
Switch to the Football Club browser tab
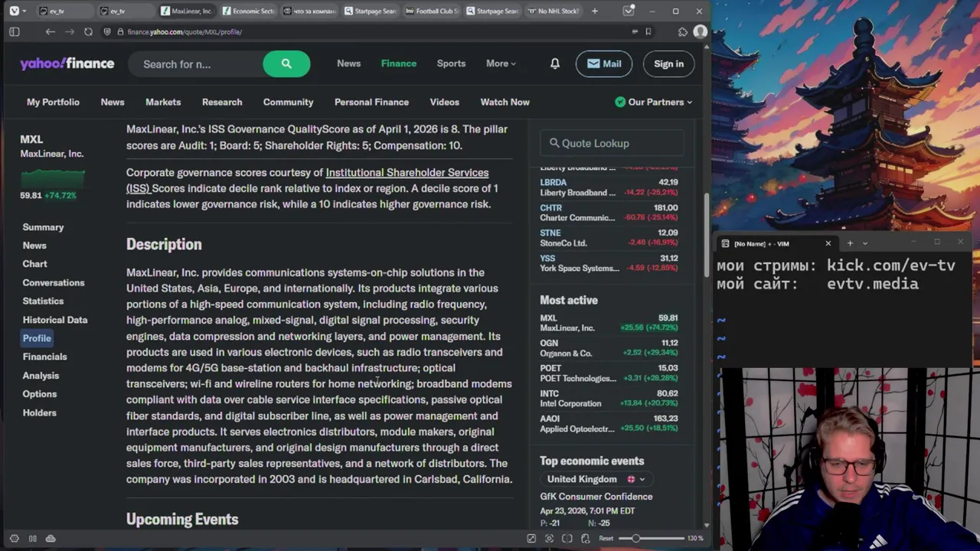[432, 11]
